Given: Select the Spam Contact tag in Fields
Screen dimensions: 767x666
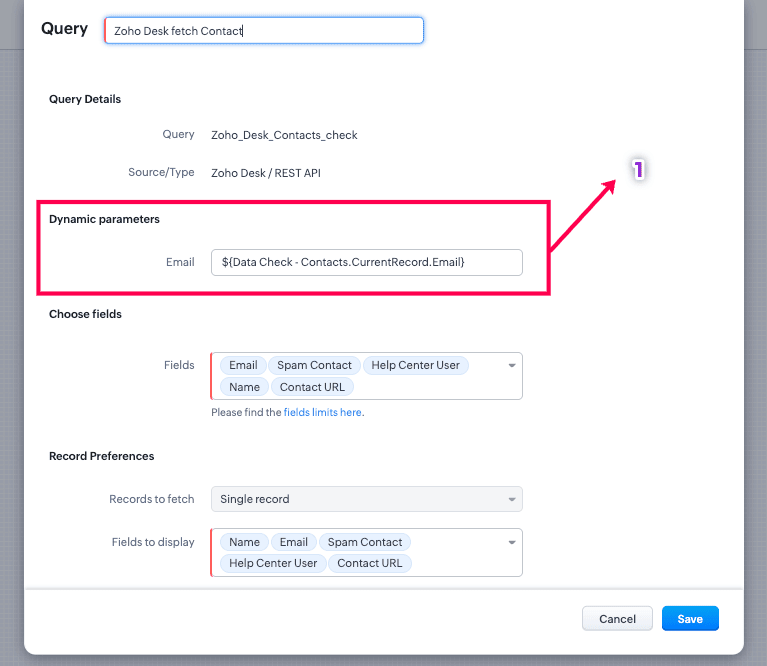Looking at the screenshot, I should (x=314, y=365).
